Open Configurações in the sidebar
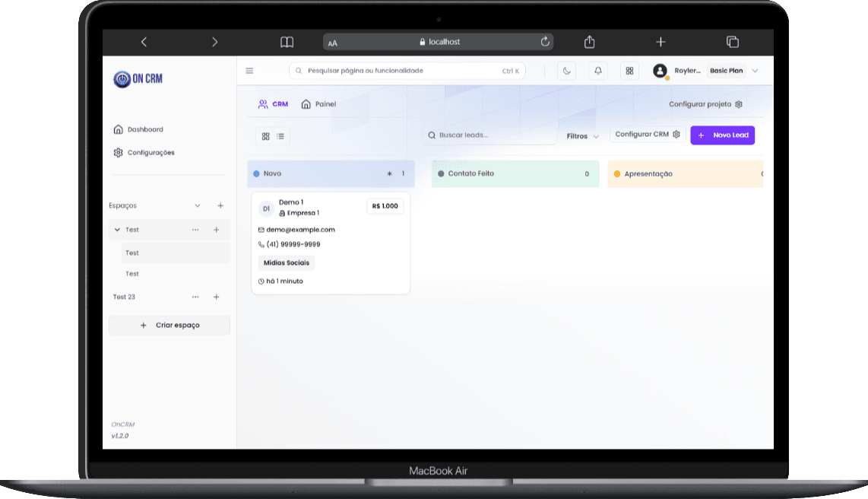This screenshot has width=868, height=499. tap(150, 152)
